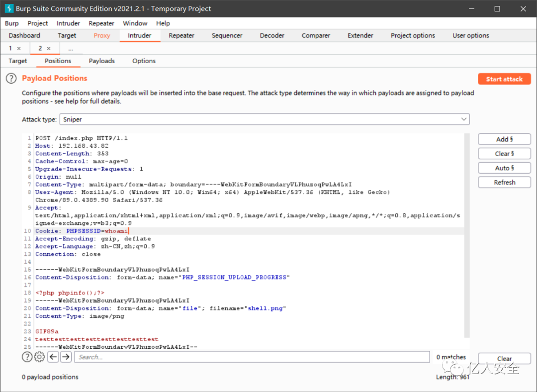Open the Burp menu
This screenshot has height=392, width=537.
tap(11, 23)
